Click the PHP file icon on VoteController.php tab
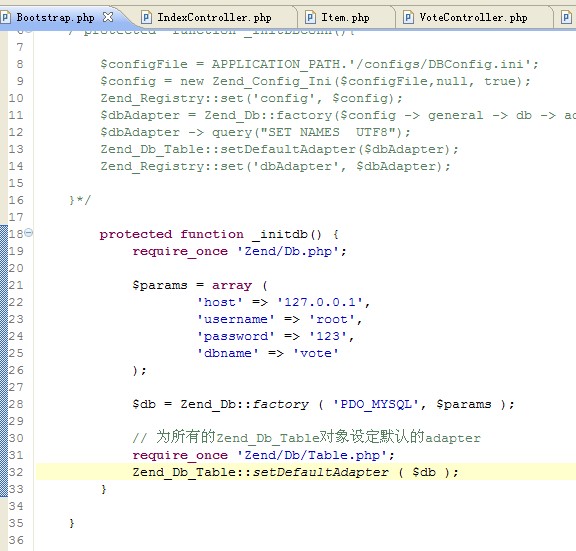This screenshot has width=576, height=551. [x=408, y=17]
